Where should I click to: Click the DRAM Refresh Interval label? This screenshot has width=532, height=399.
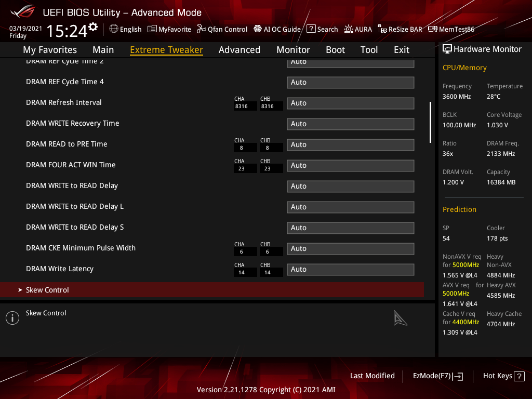[x=64, y=102]
